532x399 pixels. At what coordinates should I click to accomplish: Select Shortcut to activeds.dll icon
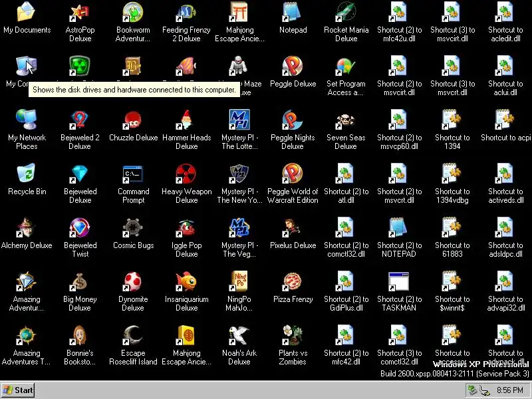click(x=505, y=174)
